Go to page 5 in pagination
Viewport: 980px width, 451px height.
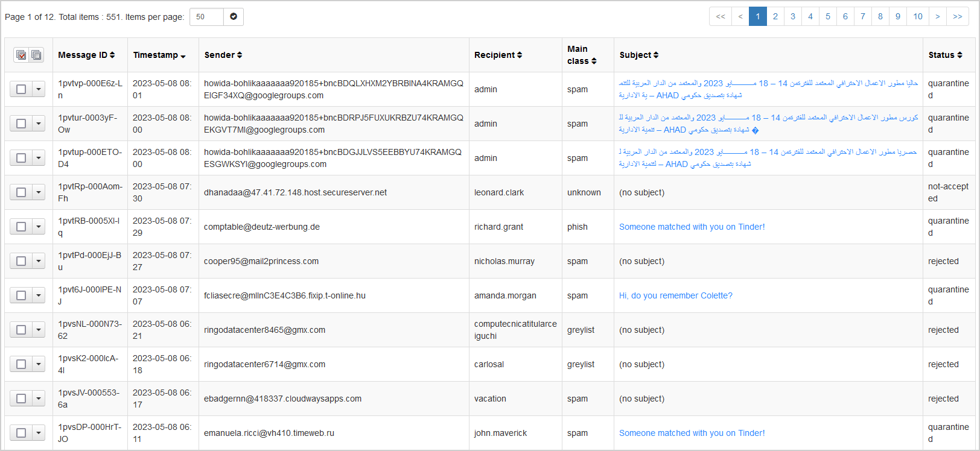(828, 16)
